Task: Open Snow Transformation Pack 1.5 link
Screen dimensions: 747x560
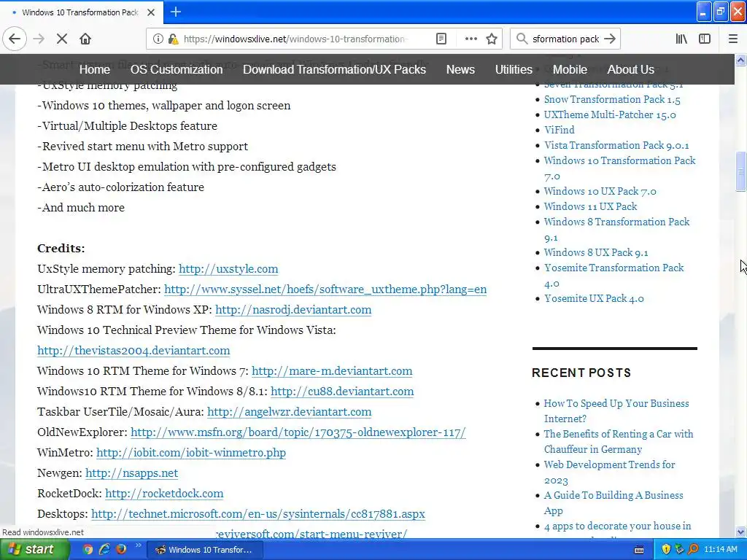Action: (x=612, y=99)
